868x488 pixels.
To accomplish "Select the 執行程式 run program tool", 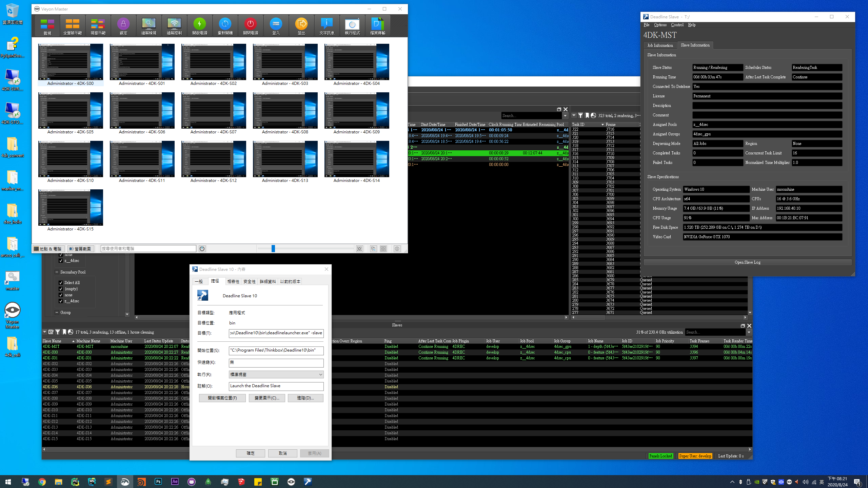I will 352,25.
